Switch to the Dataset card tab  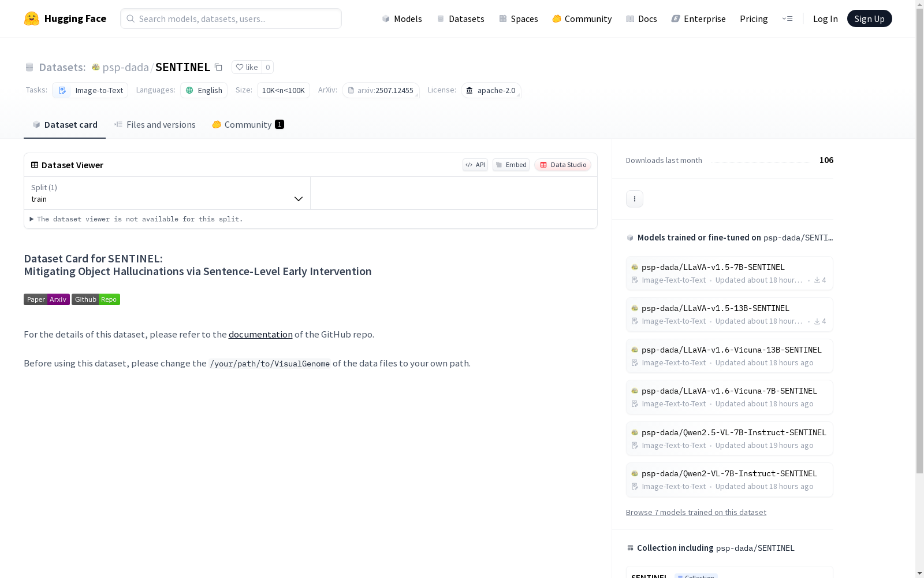point(65,125)
